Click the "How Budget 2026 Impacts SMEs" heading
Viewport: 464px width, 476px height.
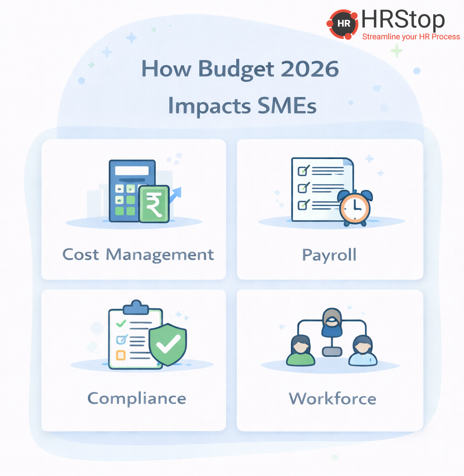(241, 87)
